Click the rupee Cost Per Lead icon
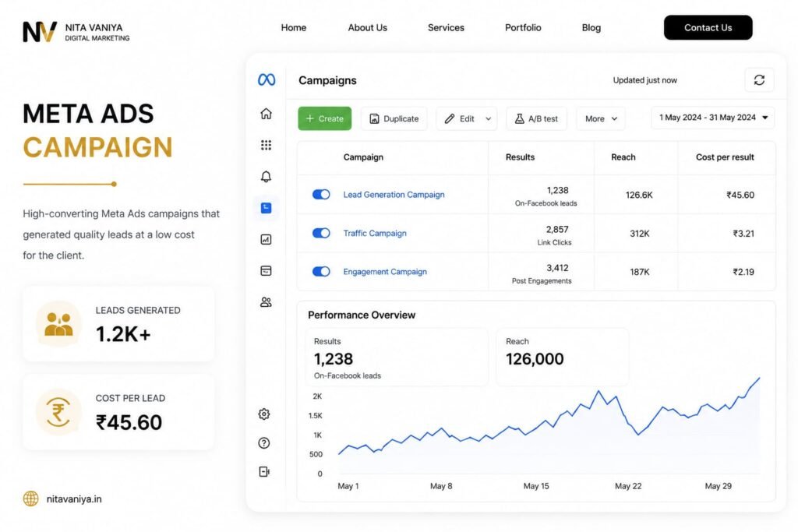Viewport: 798px width, 532px height. tap(58, 411)
